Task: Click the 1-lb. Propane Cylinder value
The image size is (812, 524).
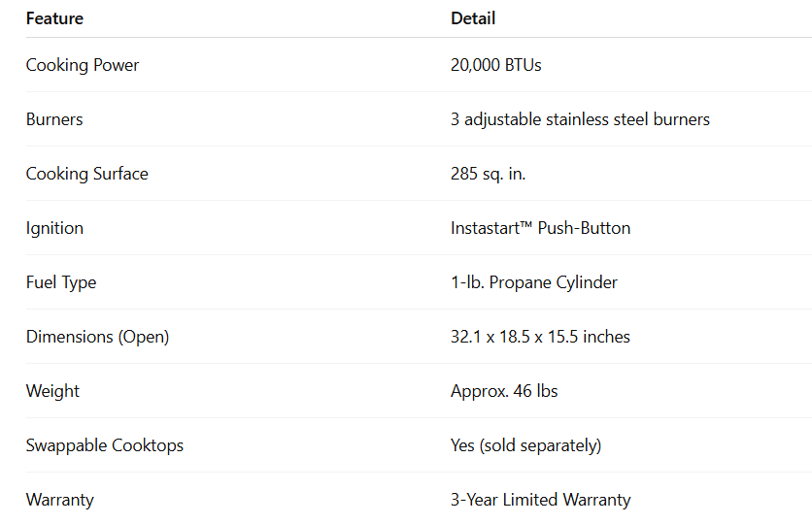Action: [x=534, y=282]
